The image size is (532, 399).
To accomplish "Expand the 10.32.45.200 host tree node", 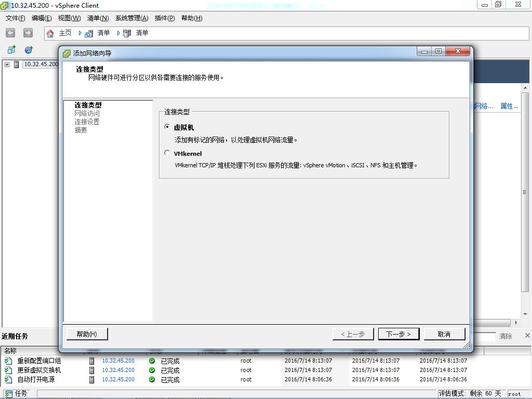I will (x=7, y=64).
